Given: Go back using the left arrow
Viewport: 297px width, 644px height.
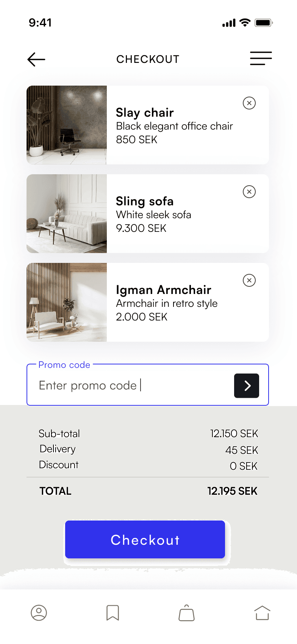Looking at the screenshot, I should tap(36, 59).
